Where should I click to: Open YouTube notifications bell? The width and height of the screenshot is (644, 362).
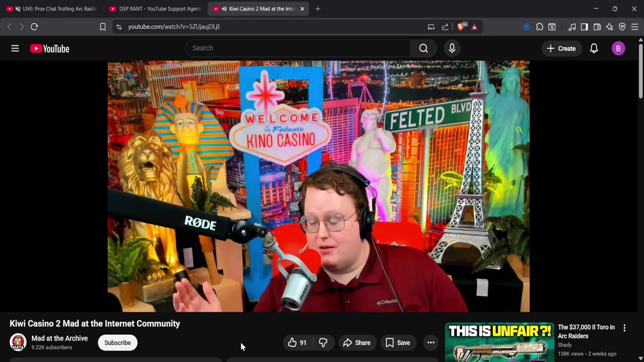click(594, 48)
